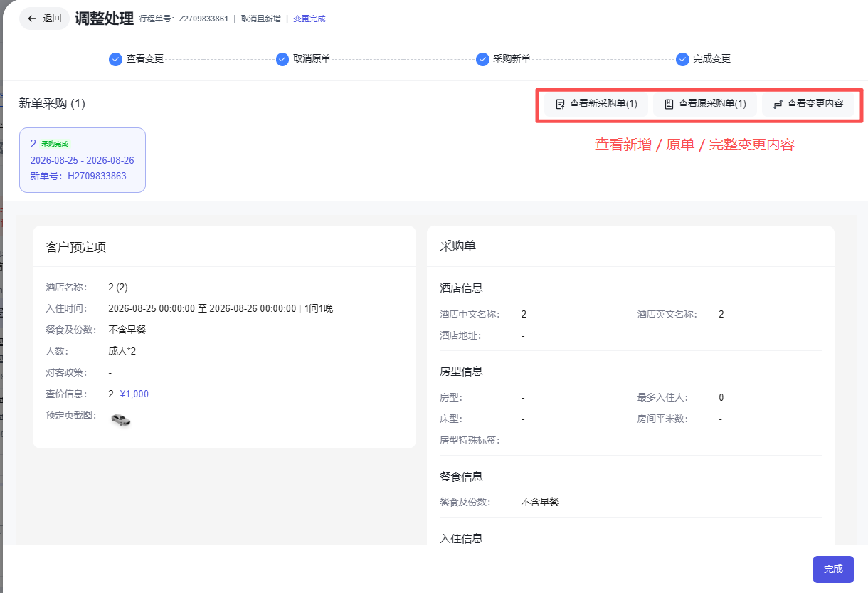868x593 pixels.
Task: Click the back arrow icon
Action: [x=32, y=19]
